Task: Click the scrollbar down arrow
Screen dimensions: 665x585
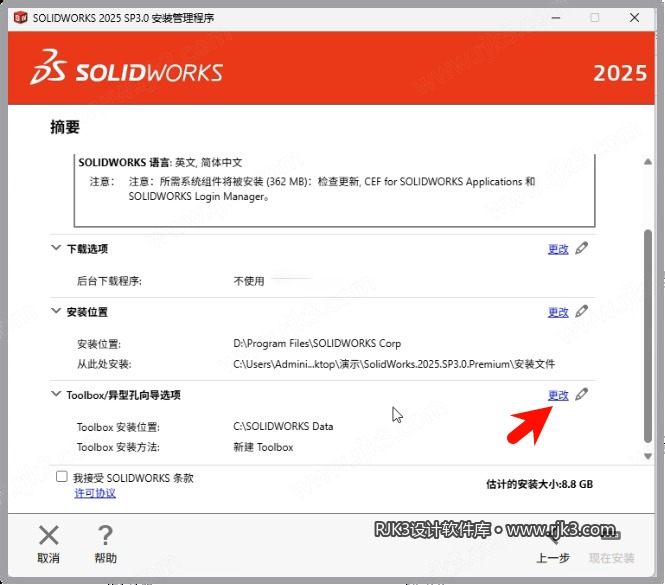Action: [648, 456]
